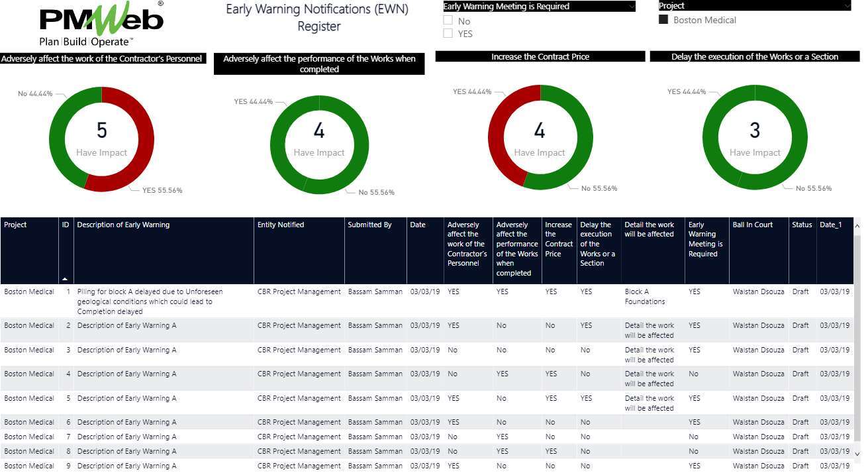Image resolution: width=868 pixels, height=473 pixels.
Task: Toggle the Boston Medical project checkbox
Action: click(663, 21)
